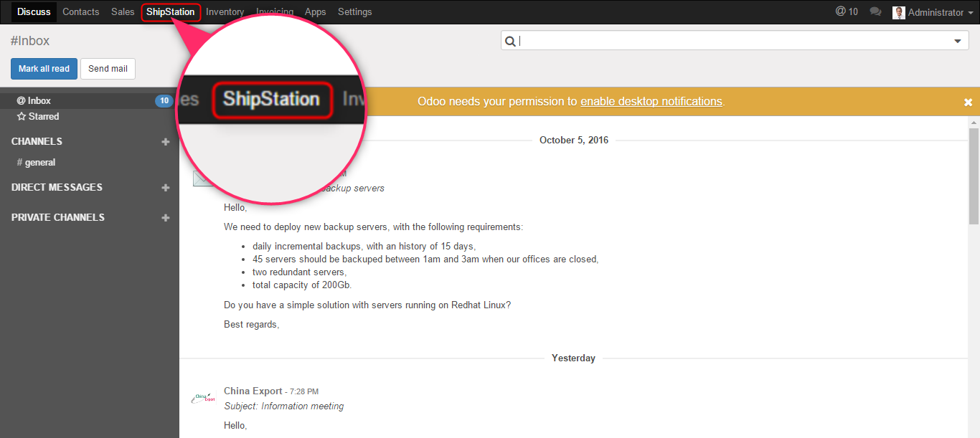The image size is (980, 438).
Task: Open the Starred messages folder
Action: pos(43,116)
